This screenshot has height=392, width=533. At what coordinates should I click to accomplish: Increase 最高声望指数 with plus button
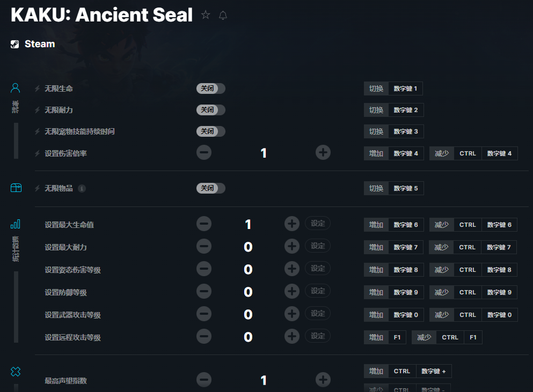[x=323, y=380]
